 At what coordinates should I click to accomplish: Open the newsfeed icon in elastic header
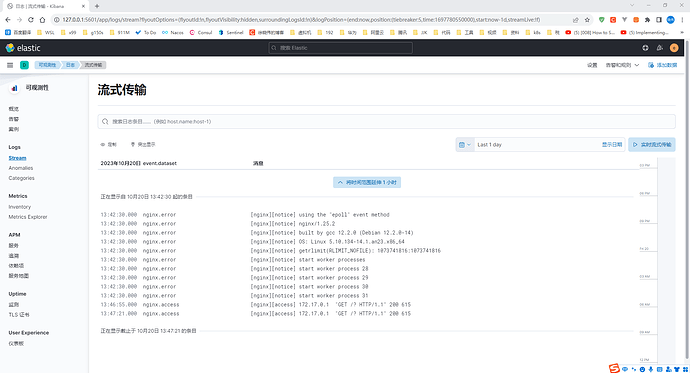coord(659,48)
